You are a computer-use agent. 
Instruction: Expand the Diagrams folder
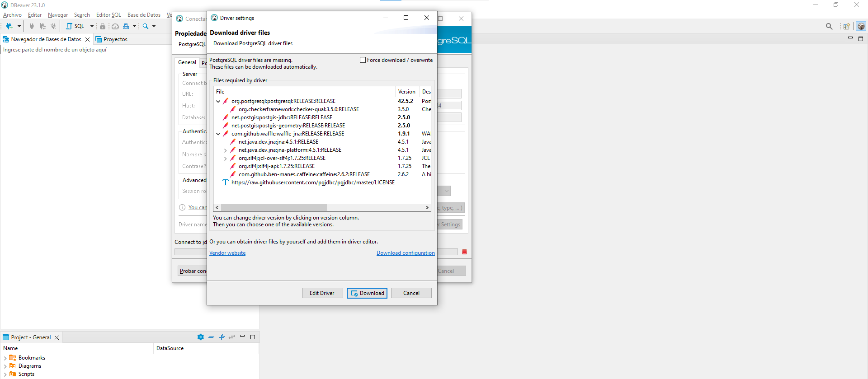5,366
